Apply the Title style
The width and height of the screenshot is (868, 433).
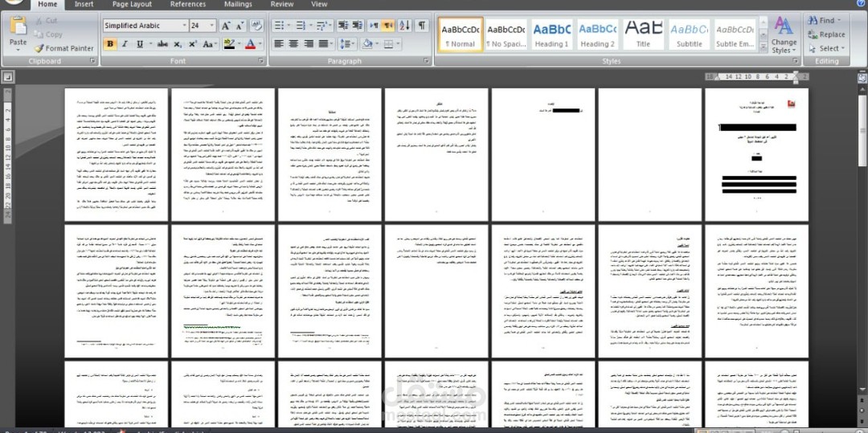tap(643, 35)
